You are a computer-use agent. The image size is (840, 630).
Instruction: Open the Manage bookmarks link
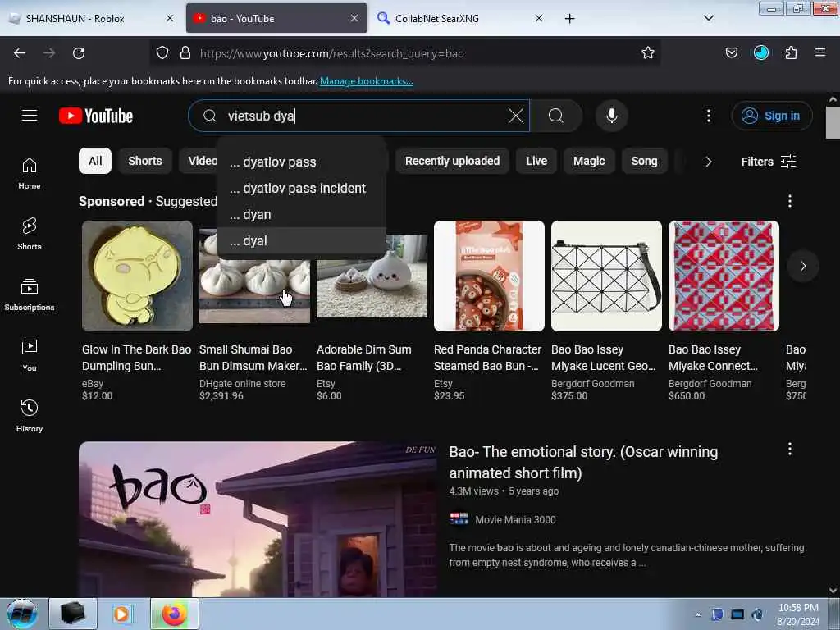[367, 81]
